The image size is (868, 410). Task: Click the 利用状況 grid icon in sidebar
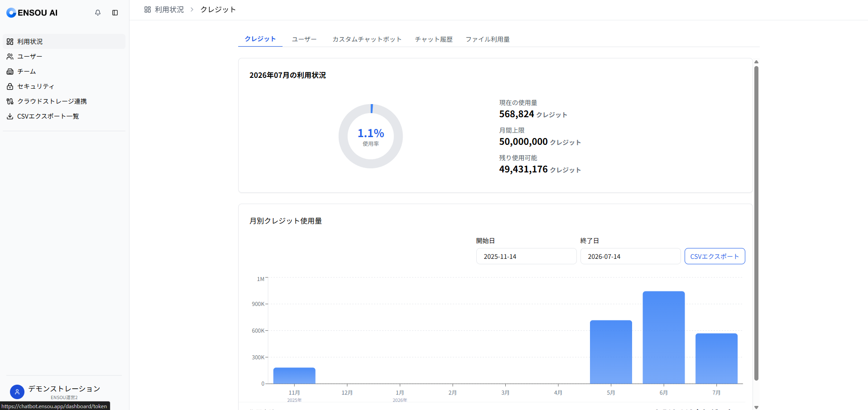point(10,42)
